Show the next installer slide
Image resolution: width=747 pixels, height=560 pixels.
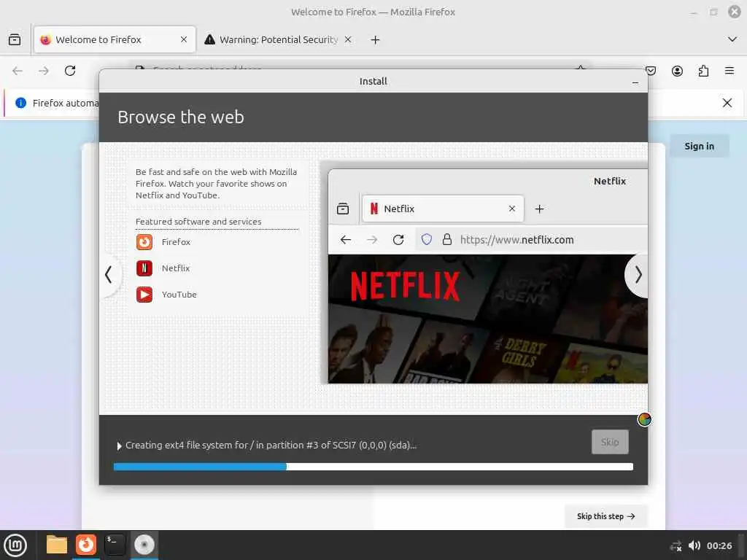[x=638, y=274]
